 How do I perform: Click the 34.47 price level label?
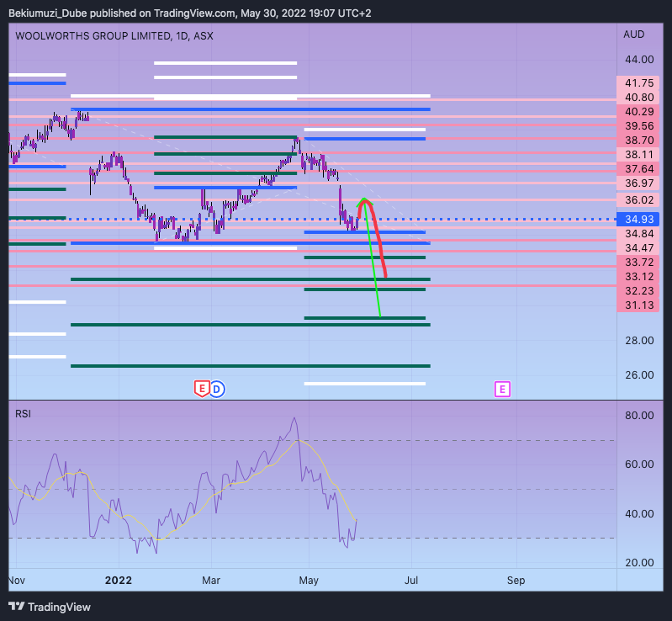pos(638,248)
